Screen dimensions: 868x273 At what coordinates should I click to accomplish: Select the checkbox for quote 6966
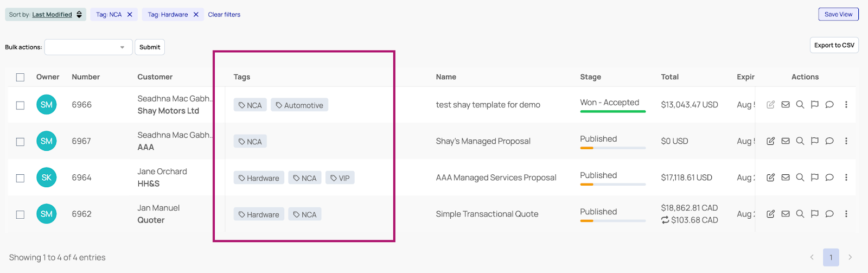pos(20,105)
